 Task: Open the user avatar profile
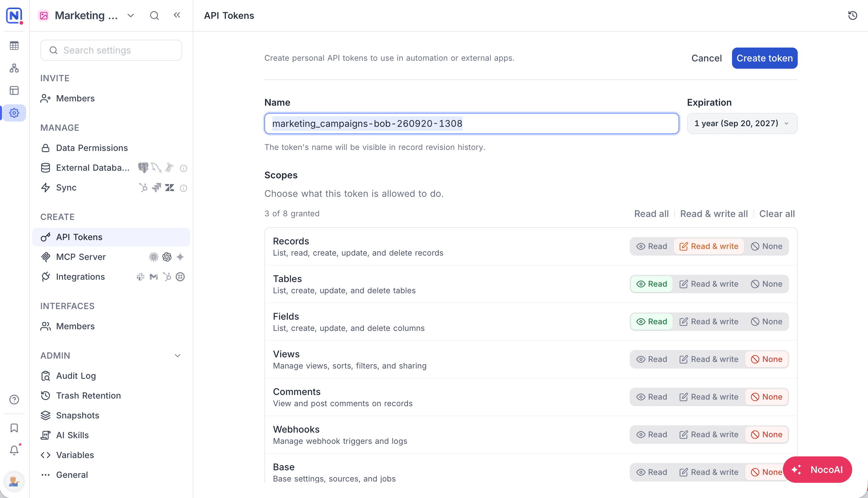(14, 481)
